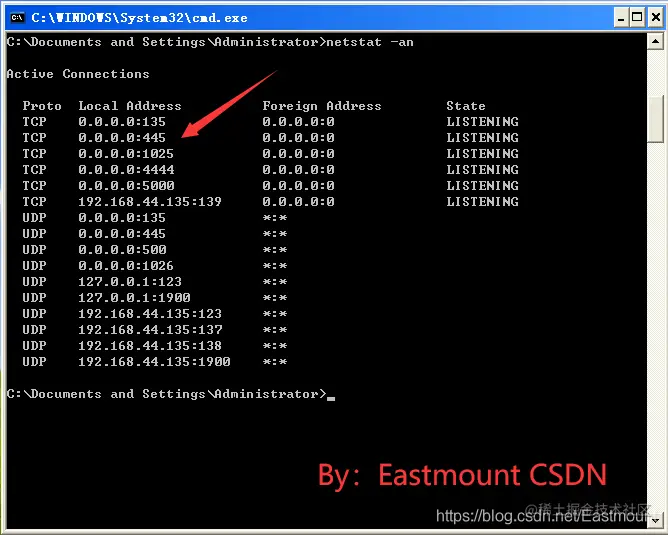This screenshot has height=535, width=668.
Task: Click the 'netstat -an' command text
Action: coord(370,42)
